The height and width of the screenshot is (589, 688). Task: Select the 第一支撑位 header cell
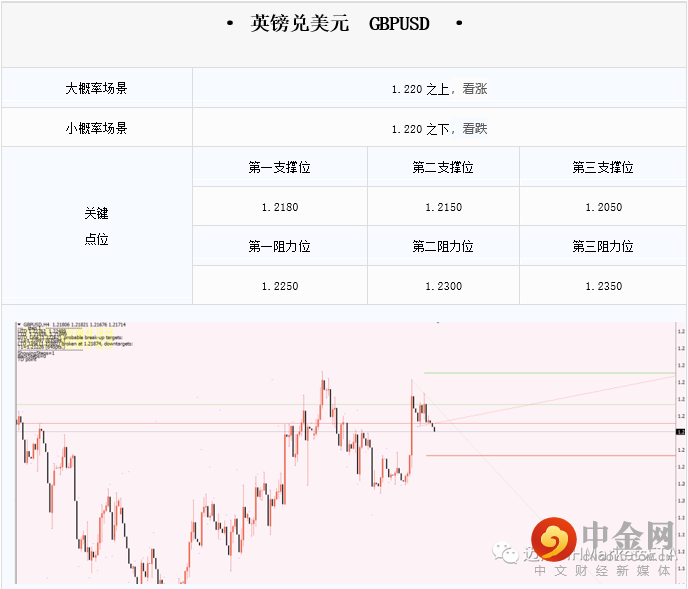click(280, 167)
